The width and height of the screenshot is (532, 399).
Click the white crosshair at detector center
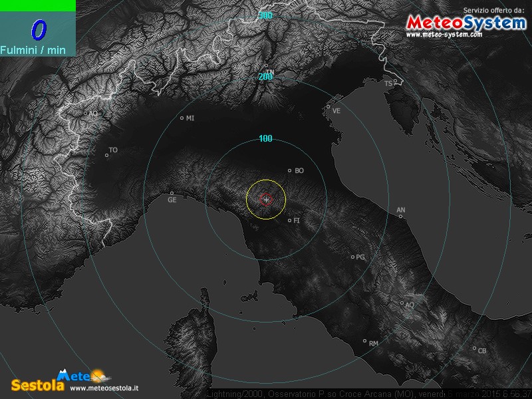[266, 199]
